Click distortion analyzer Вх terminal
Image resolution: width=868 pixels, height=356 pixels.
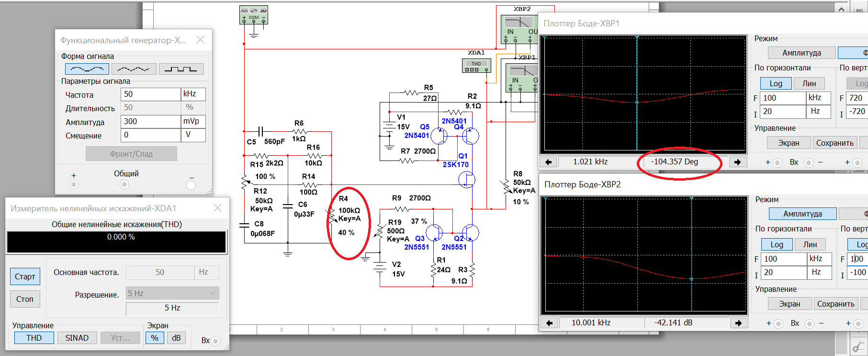point(215,341)
